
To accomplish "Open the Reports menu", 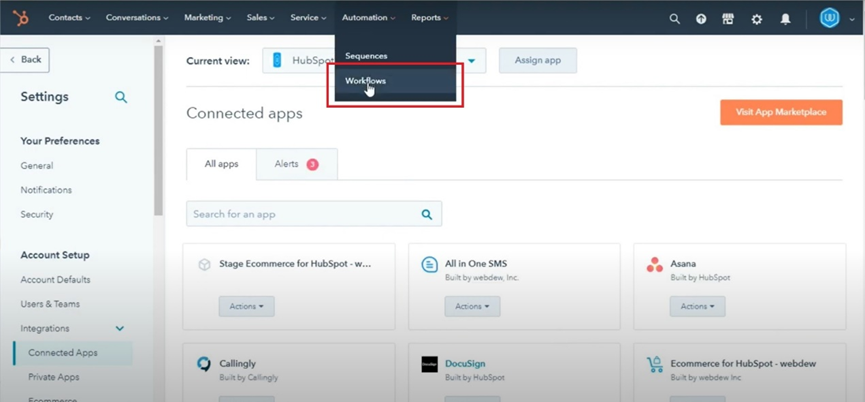I will pos(430,18).
